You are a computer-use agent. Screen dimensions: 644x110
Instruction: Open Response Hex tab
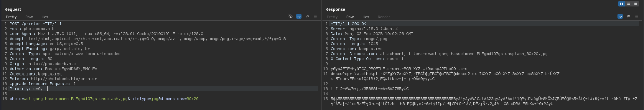[366, 17]
